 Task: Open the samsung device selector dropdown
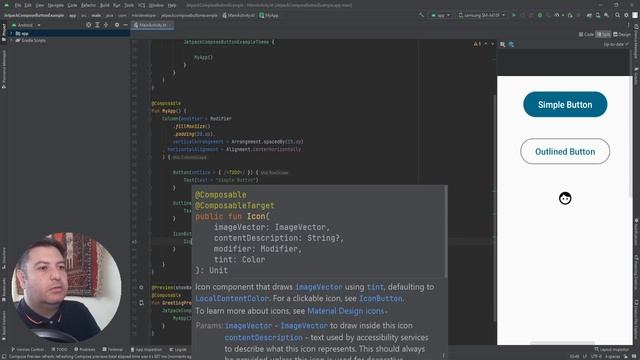pyautogui.click(x=482, y=15)
